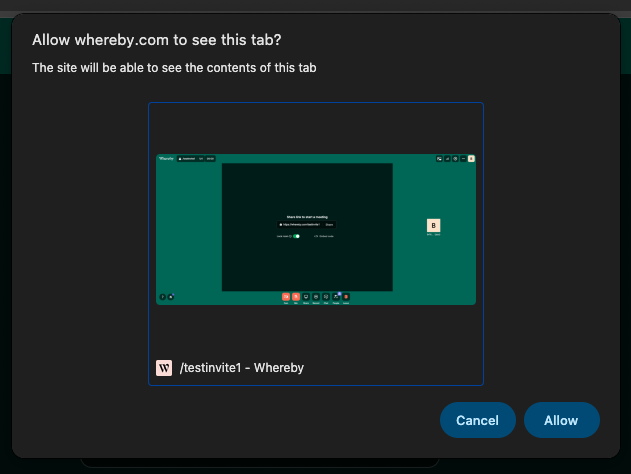631x474 pixels.
Task: Click the Whereby favicon beside the tab title
Action: pos(165,368)
